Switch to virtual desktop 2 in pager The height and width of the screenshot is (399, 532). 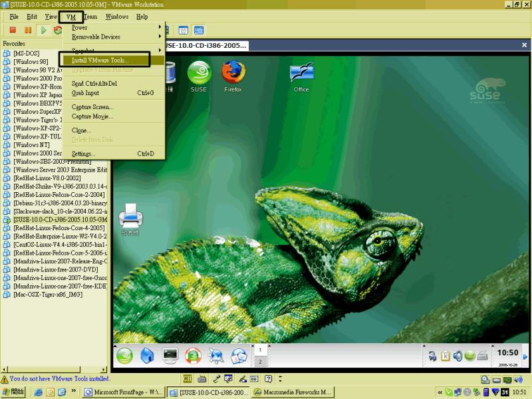coord(260,362)
